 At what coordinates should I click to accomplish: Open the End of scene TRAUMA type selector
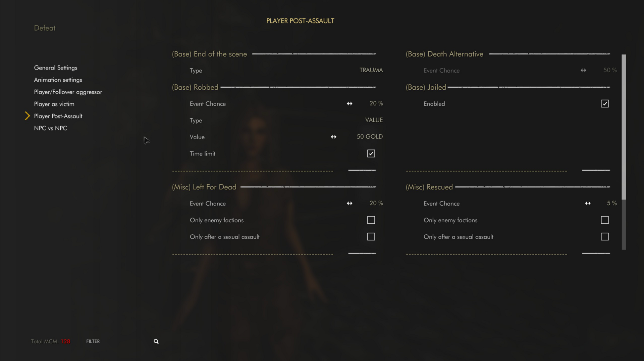[x=371, y=70]
